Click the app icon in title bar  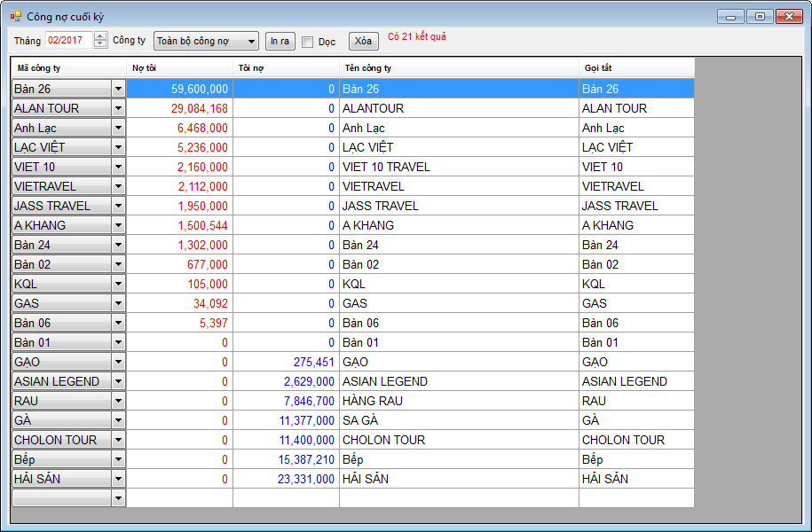[15, 16]
